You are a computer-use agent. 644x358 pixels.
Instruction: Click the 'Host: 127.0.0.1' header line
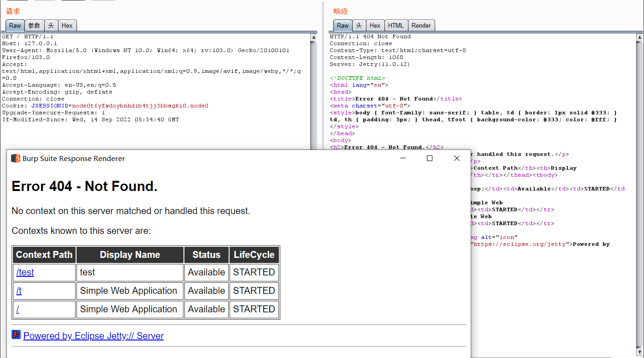[30, 43]
